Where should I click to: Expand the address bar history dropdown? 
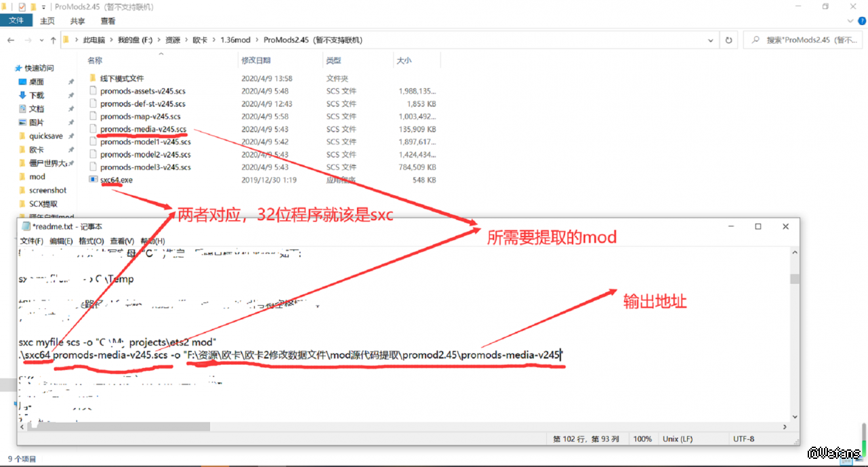[711, 40]
